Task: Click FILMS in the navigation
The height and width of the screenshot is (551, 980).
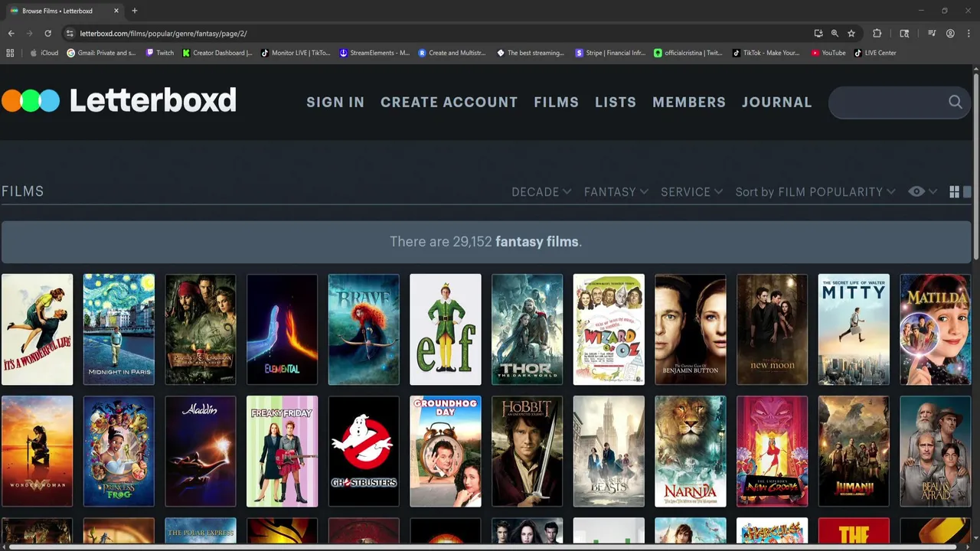Action: (x=556, y=102)
